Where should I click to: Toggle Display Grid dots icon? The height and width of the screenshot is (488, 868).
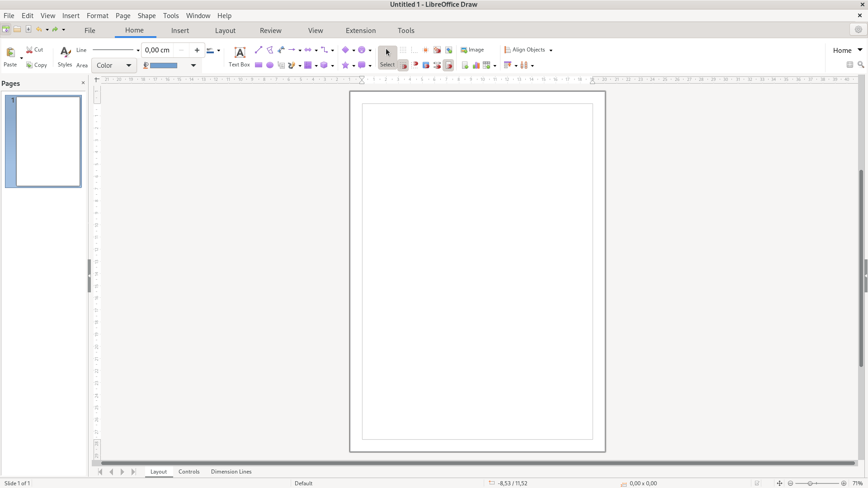coord(403,50)
